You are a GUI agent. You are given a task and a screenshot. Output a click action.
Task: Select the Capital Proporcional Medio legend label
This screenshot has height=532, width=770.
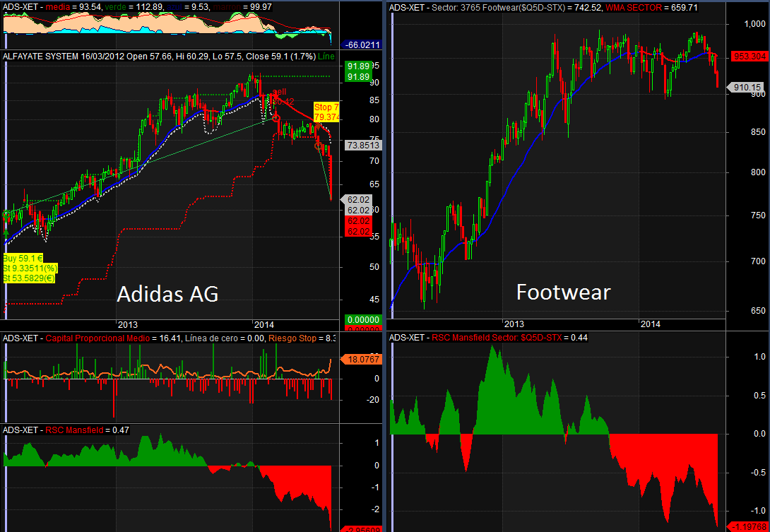(97, 339)
